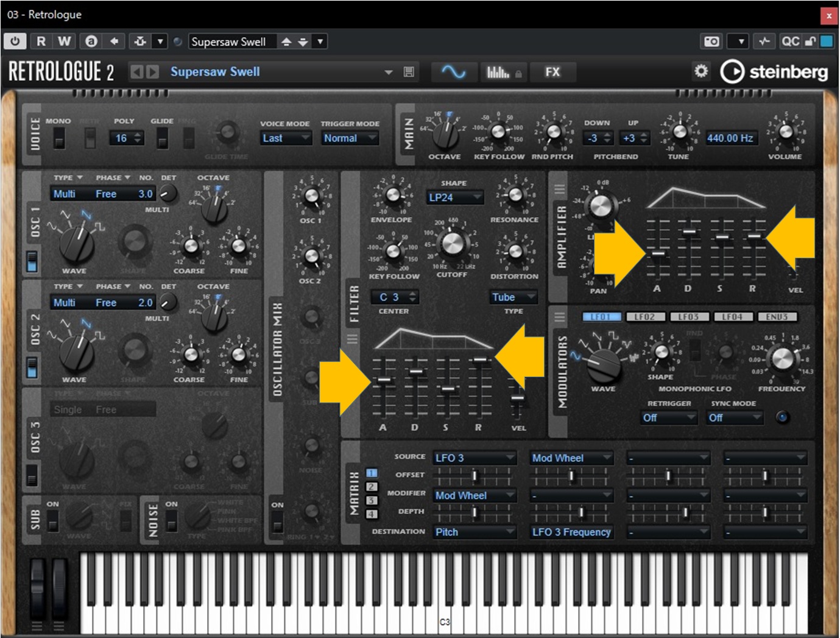This screenshot has height=638, width=840.
Task: Toggle the OSC 1 on/off switch
Action: (32, 261)
